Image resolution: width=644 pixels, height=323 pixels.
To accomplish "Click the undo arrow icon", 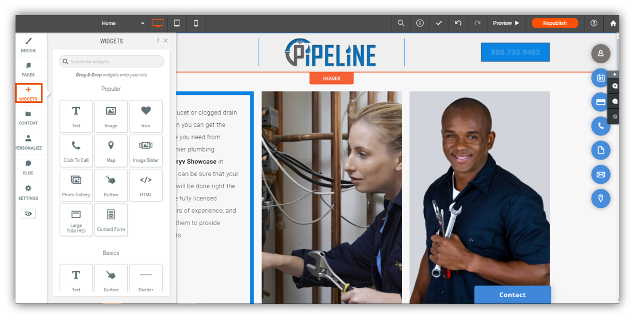I will coord(458,23).
